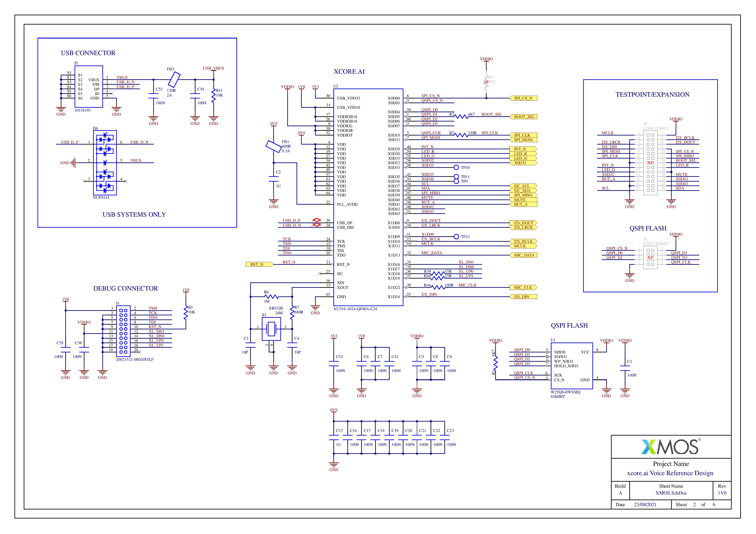Select the J8 QSPI header symbol
Viewport: 756px width, 534px height.
click(650, 257)
